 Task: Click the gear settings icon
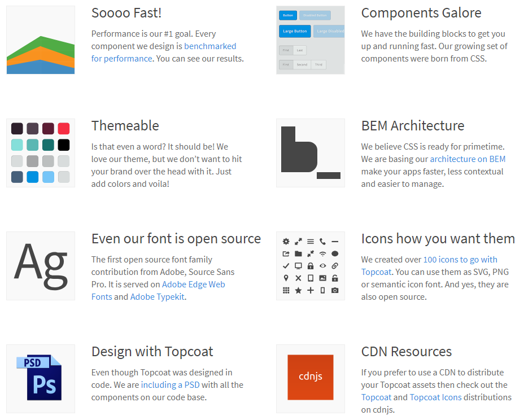coord(286,241)
